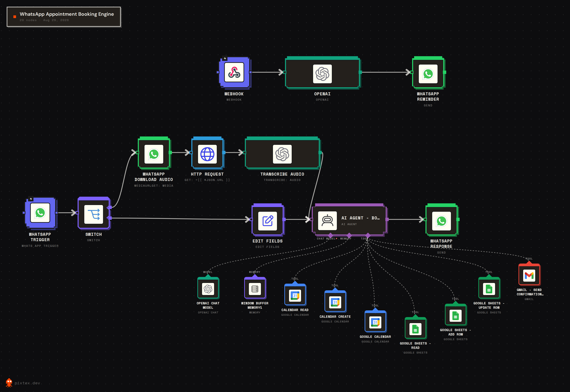
Task: Click the 'WINDOW BUFFER MEMORY1' label
Action: click(255, 305)
